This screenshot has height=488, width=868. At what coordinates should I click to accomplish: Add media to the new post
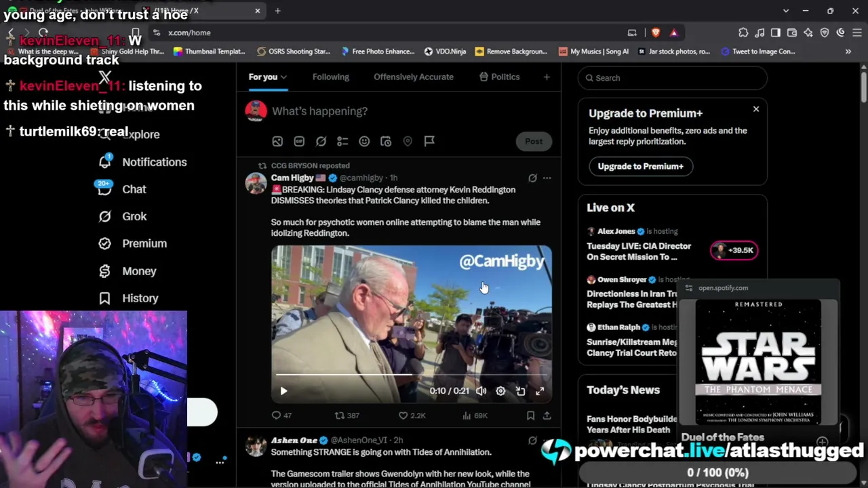[x=277, y=141]
